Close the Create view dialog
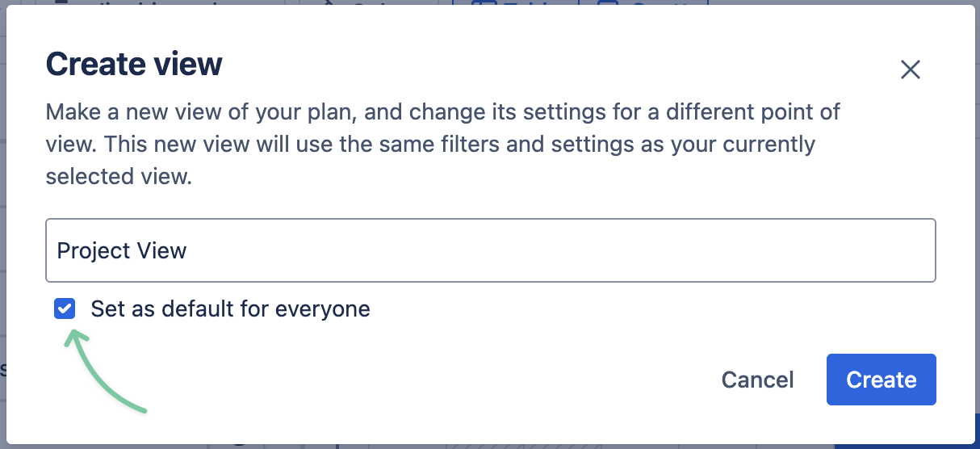The height and width of the screenshot is (449, 980). 910,70
